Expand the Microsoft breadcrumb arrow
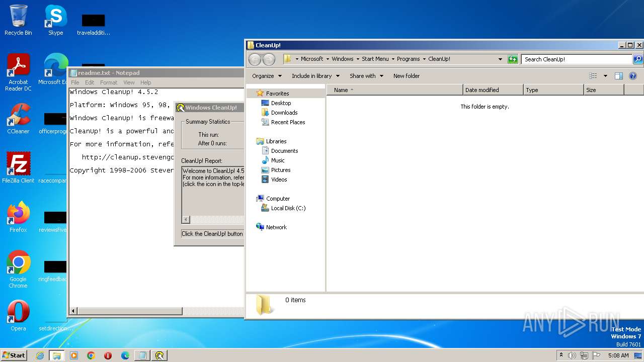The image size is (644, 362). click(328, 59)
